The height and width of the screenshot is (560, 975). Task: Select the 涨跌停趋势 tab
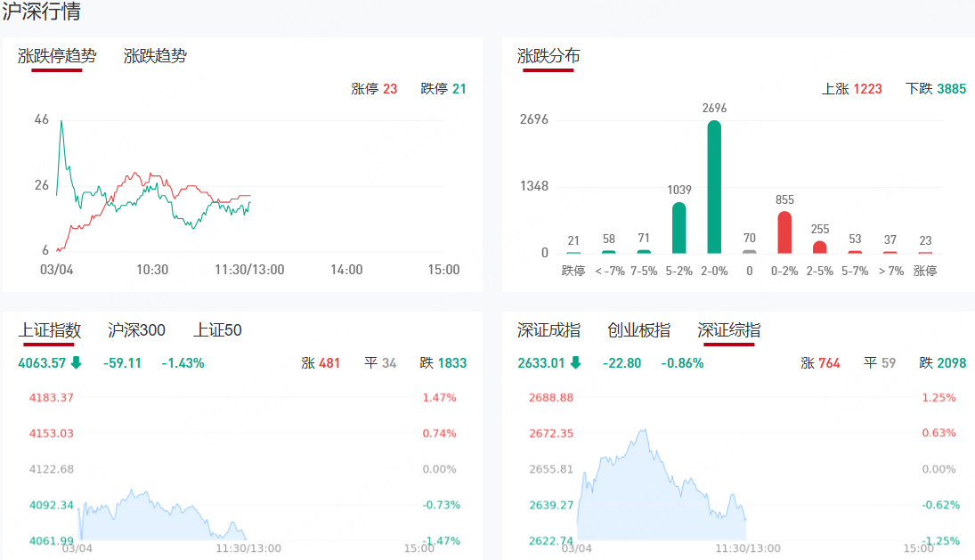pos(57,56)
